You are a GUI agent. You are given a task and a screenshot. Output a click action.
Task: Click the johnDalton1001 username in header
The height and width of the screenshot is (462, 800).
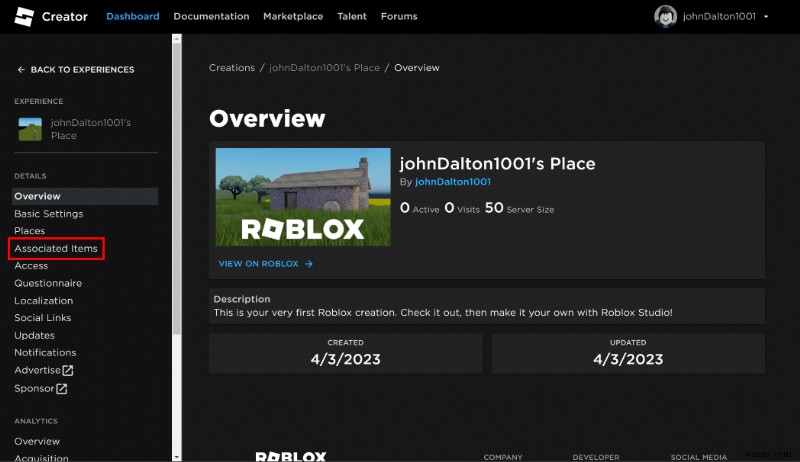point(719,16)
